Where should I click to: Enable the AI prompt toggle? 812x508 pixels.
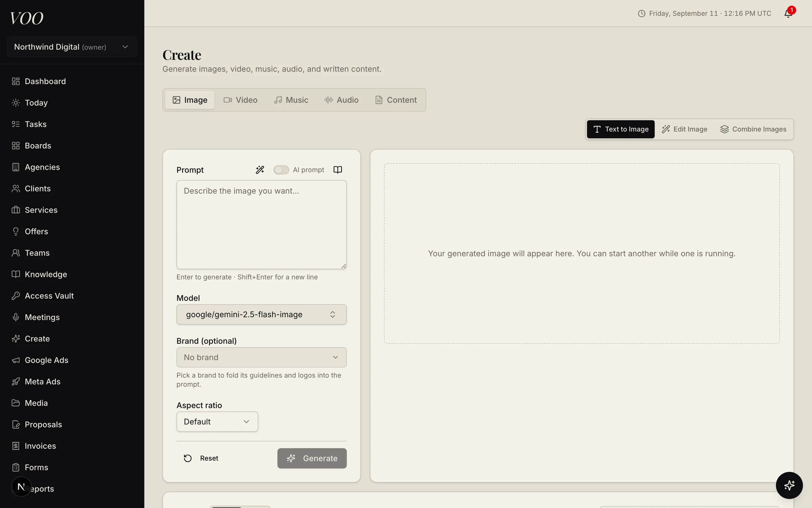(281, 170)
